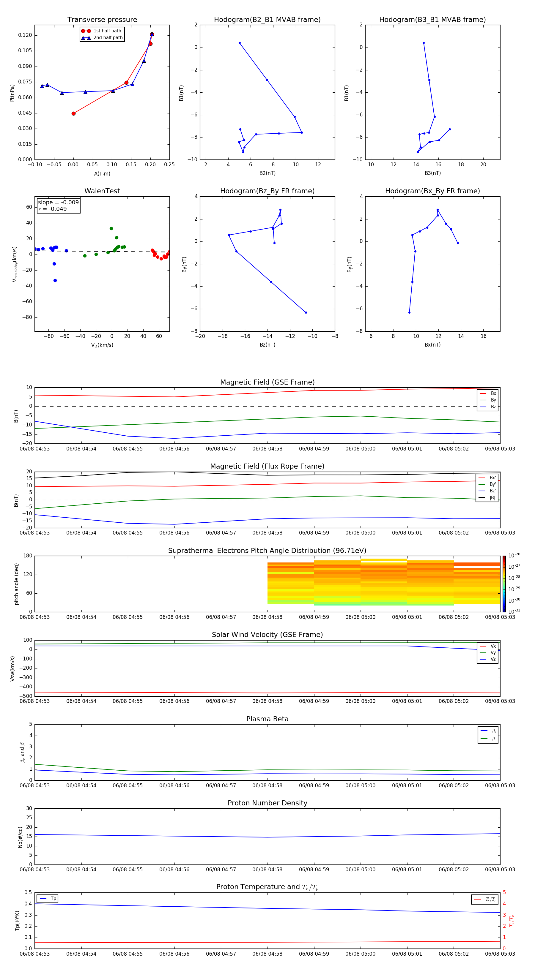Select 'Tp' legend in temperature panel
The width and height of the screenshot is (535, 980).
[x=48, y=899]
